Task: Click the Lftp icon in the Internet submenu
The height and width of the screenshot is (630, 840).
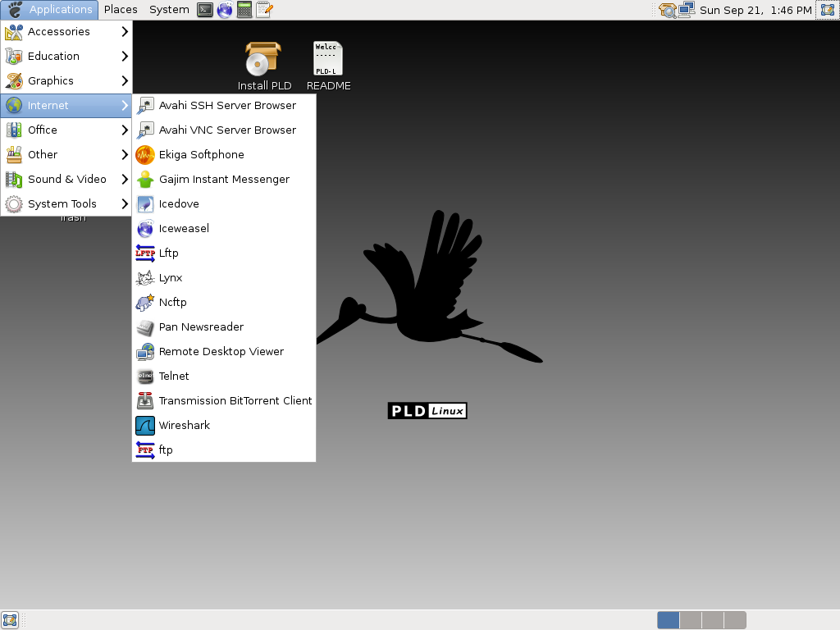Action: (144, 253)
